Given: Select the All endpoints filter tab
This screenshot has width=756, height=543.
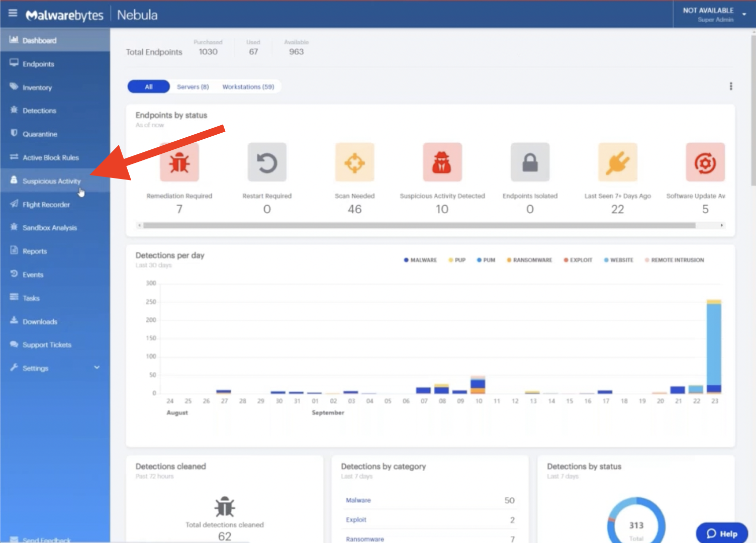Looking at the screenshot, I should (x=149, y=86).
